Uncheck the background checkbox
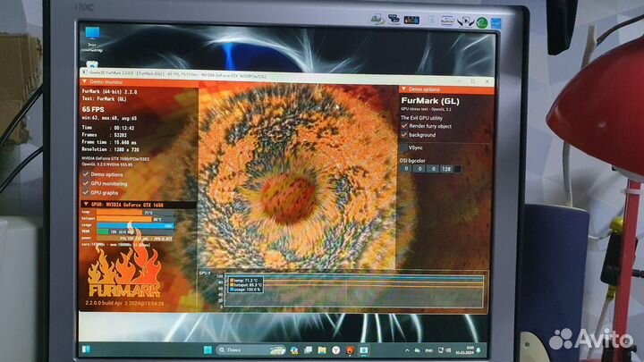The image size is (644, 362). coord(405,135)
